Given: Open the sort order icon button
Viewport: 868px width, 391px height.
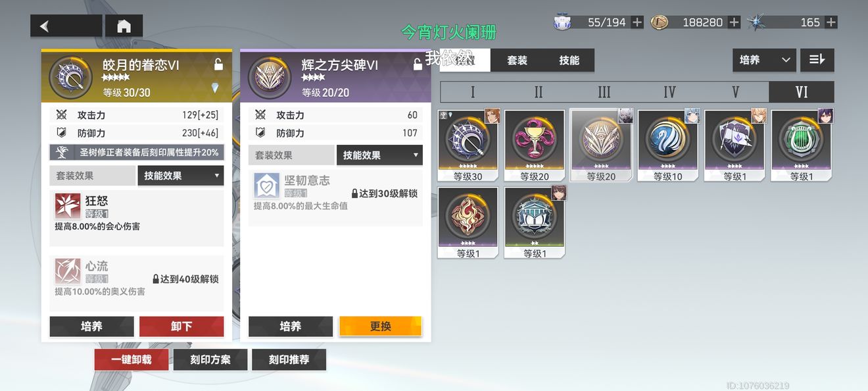Looking at the screenshot, I should (817, 60).
